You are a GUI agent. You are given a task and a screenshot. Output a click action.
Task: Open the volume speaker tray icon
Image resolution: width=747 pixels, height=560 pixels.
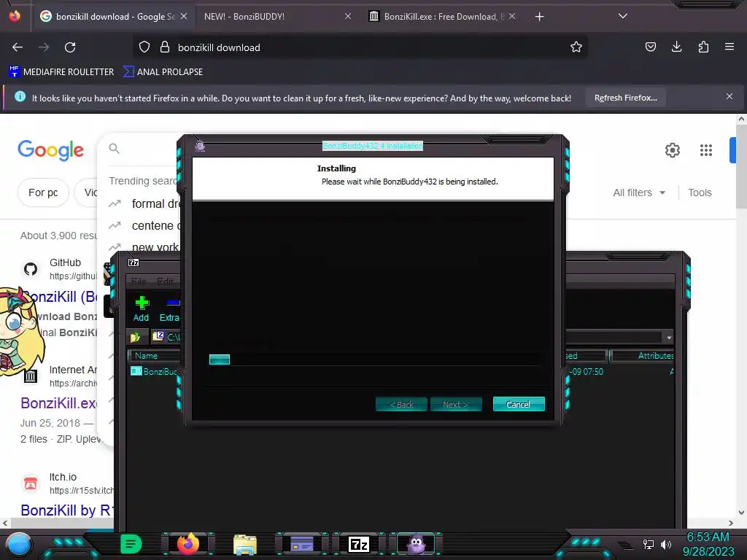point(666,544)
